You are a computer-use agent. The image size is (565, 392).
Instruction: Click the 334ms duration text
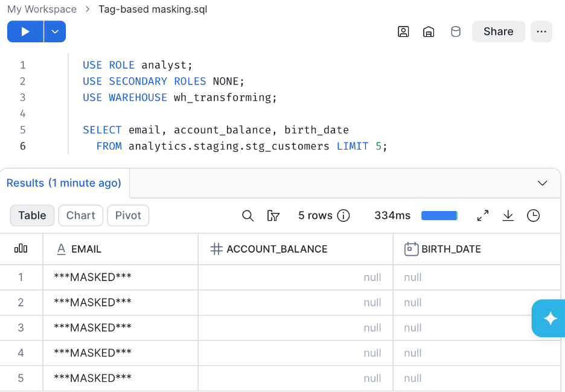392,216
